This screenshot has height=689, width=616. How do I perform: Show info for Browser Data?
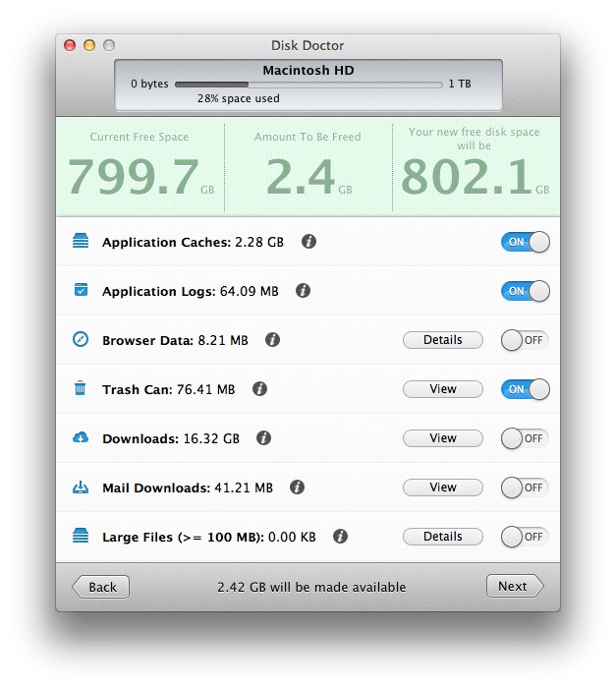click(272, 340)
